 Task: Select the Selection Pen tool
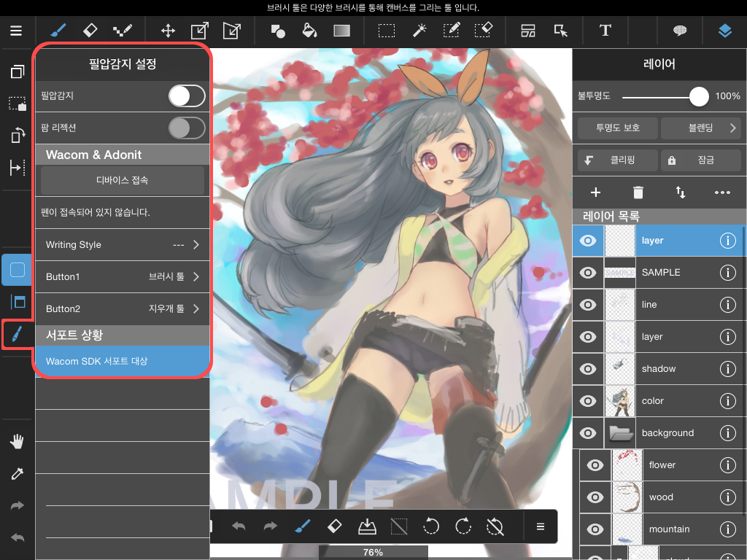451,31
